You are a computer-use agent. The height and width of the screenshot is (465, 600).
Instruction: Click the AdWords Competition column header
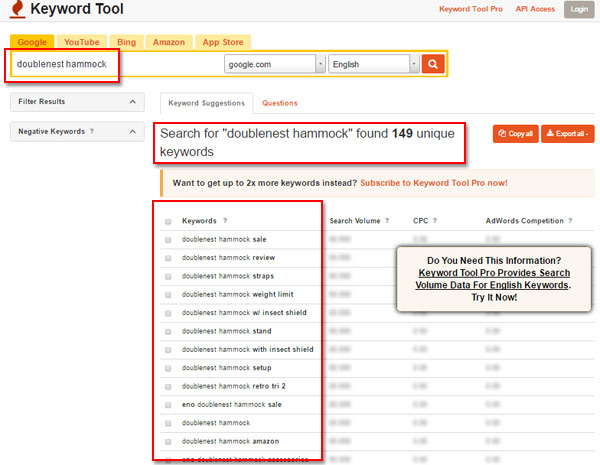(524, 221)
